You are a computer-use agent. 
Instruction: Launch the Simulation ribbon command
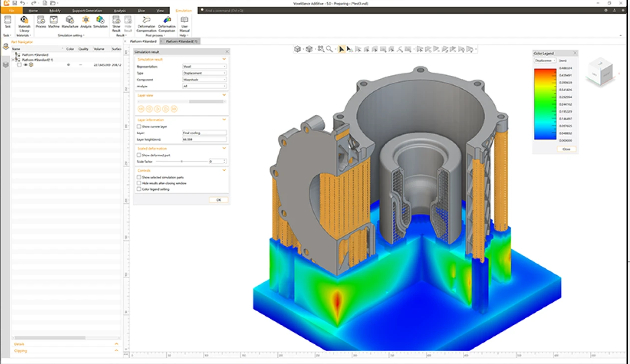coord(100,22)
